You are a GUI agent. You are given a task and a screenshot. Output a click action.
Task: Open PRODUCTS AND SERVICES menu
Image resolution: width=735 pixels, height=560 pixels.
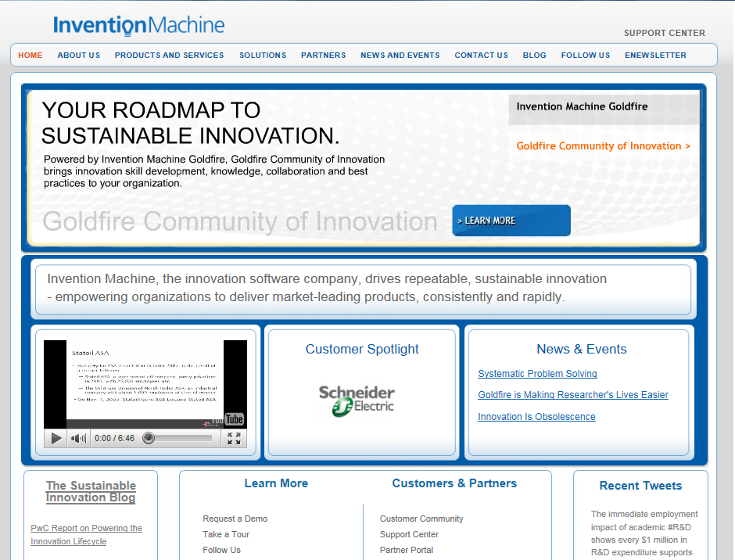169,55
